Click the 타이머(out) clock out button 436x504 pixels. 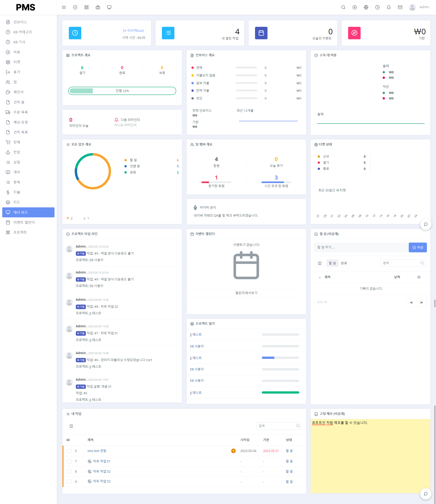coord(133,30)
